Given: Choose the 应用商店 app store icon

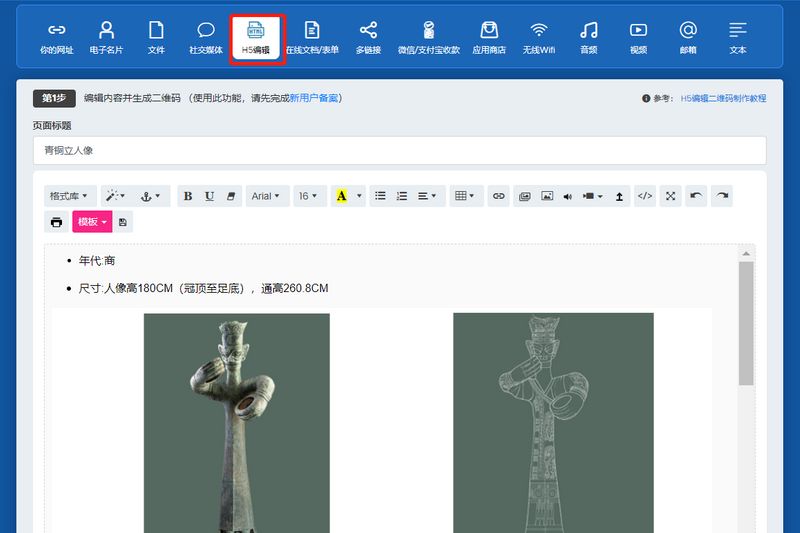Looking at the screenshot, I should [489, 38].
